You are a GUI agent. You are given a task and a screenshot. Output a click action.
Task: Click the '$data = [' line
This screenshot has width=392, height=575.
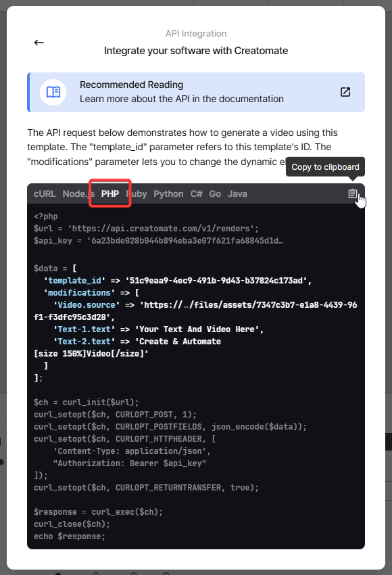(55, 269)
